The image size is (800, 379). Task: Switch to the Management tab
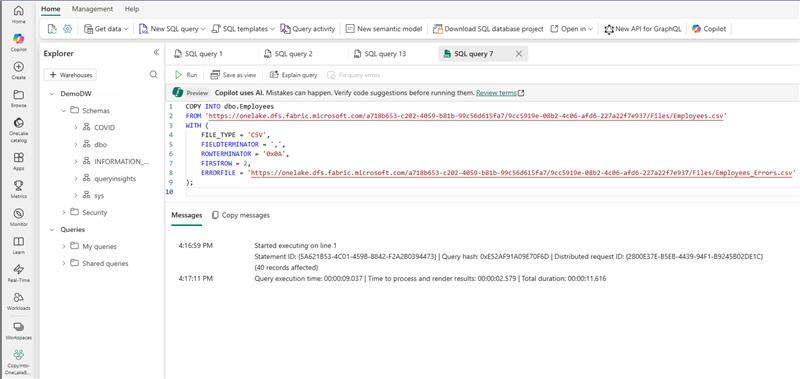pyautogui.click(x=92, y=9)
